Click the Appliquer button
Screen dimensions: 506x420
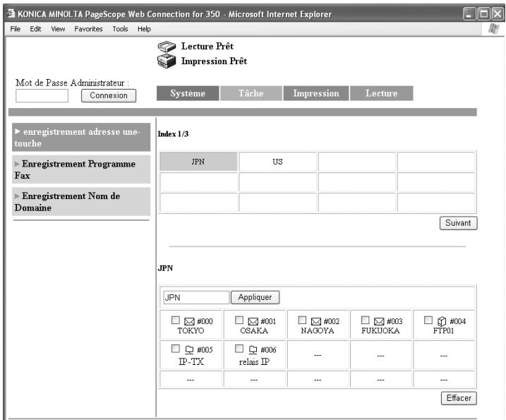coord(255,297)
